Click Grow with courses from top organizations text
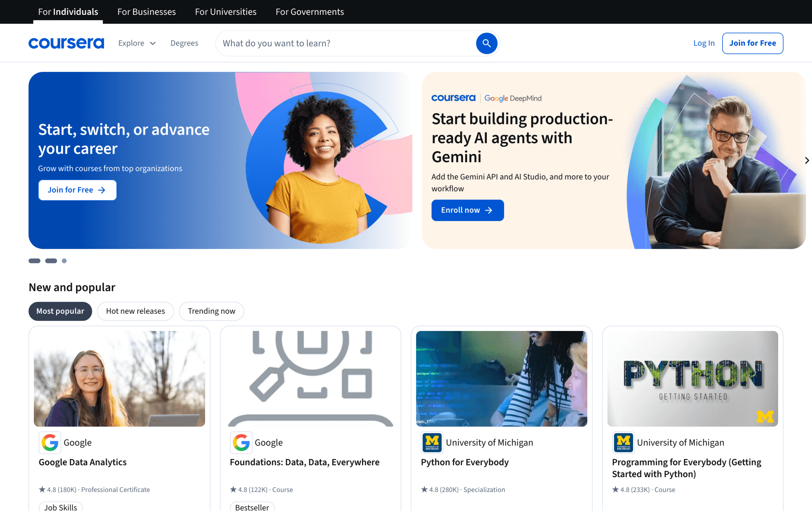The width and height of the screenshot is (812, 511). pyautogui.click(x=110, y=169)
